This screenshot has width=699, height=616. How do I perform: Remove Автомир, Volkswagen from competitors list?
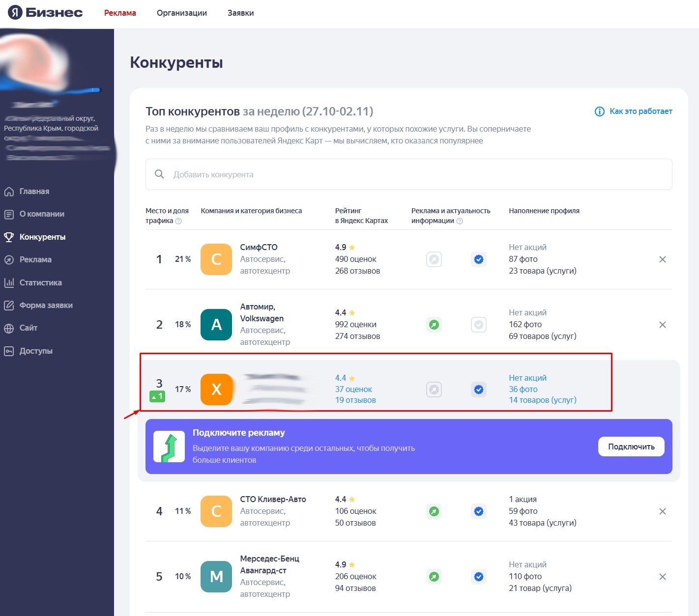coord(662,325)
